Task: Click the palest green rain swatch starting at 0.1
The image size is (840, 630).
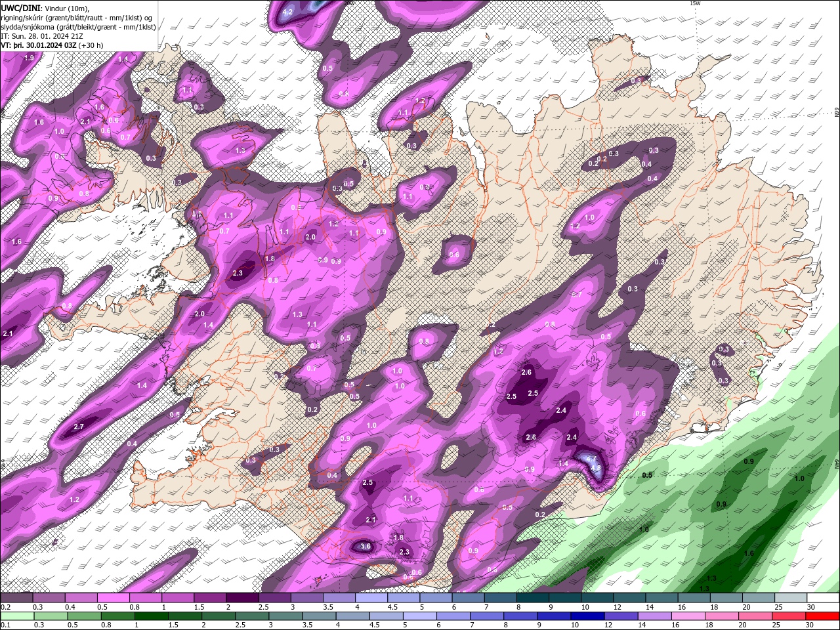Action: [x=17, y=616]
